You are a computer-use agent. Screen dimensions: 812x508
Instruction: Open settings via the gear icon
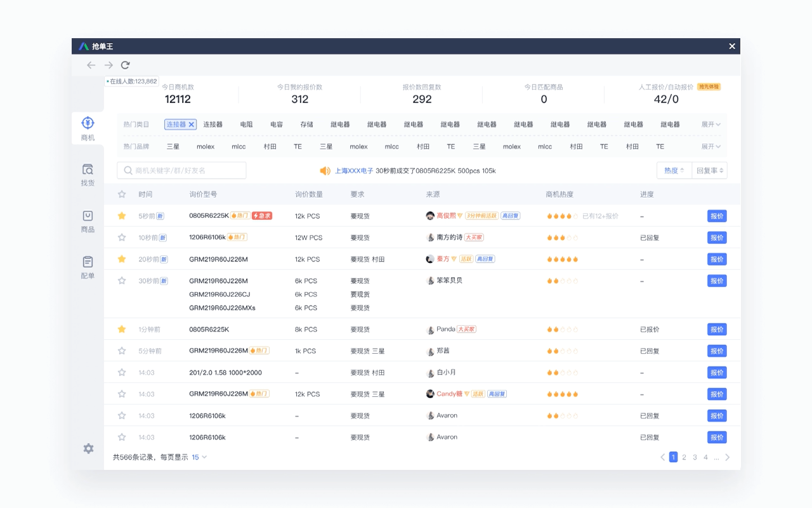coord(88,448)
